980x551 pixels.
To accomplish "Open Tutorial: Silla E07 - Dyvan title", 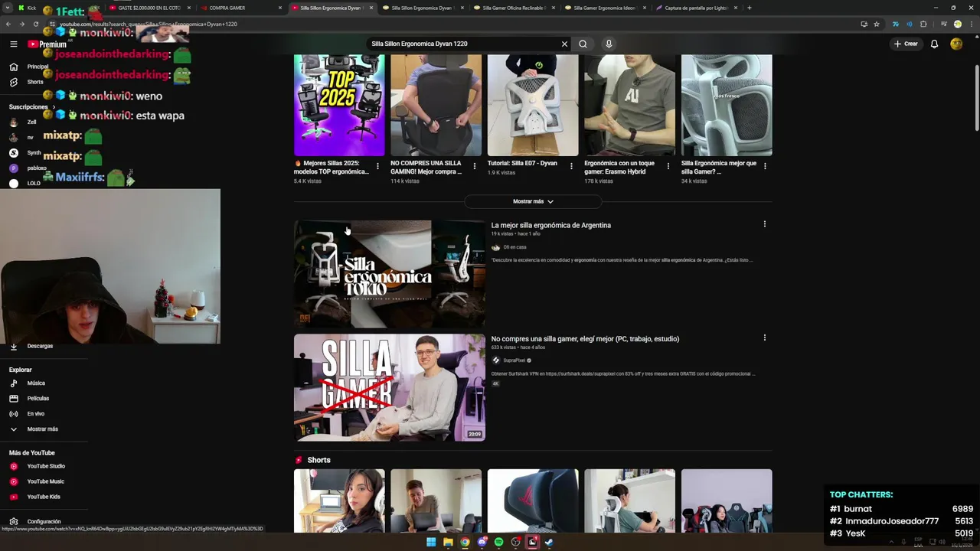I will coord(522,163).
